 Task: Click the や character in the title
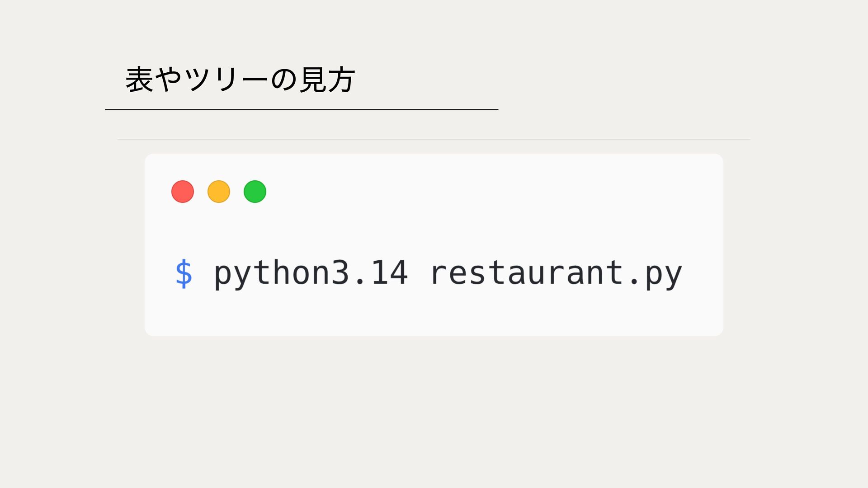(x=169, y=80)
